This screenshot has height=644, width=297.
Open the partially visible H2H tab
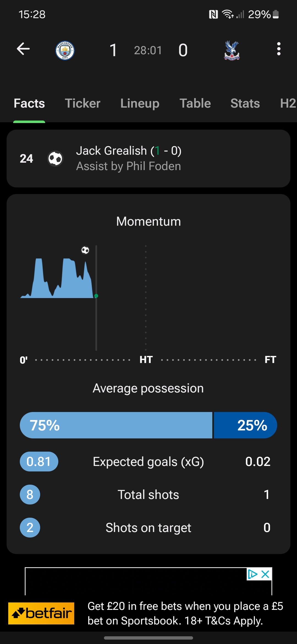288,103
